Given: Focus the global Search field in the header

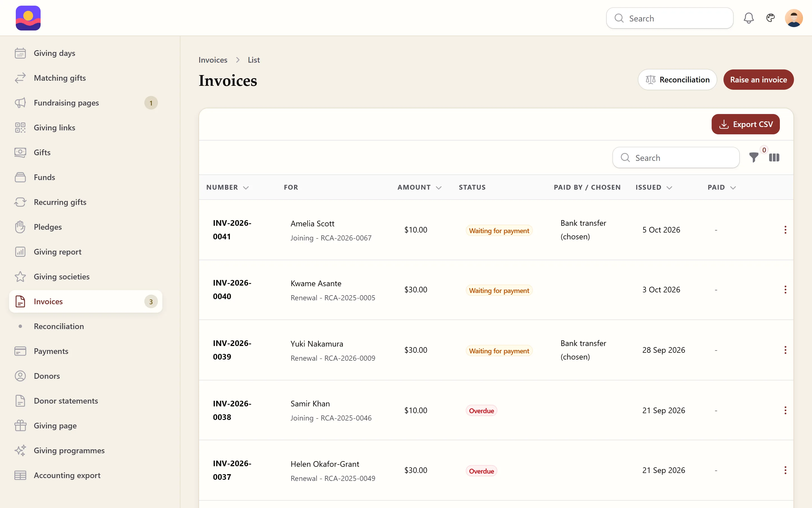Looking at the screenshot, I should (x=670, y=18).
